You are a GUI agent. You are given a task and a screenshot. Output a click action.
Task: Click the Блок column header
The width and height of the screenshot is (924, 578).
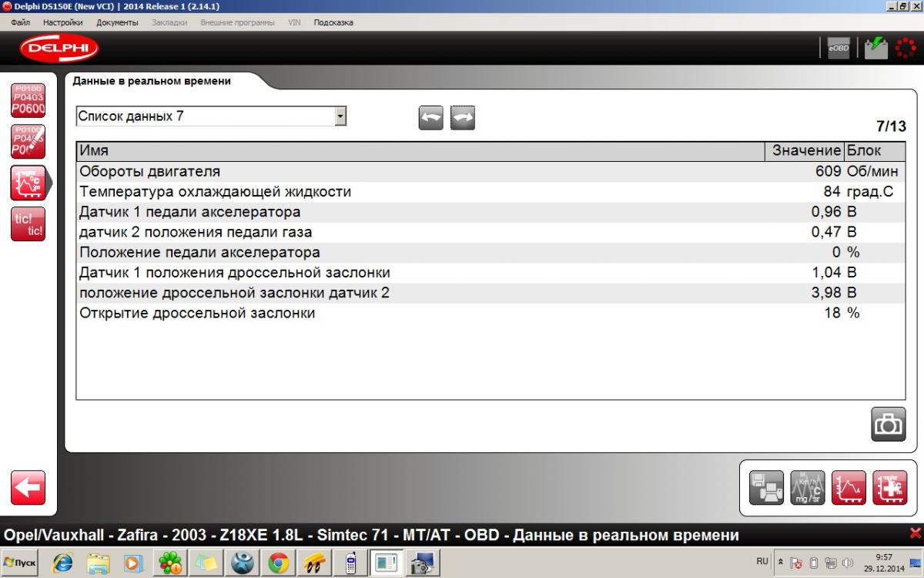(875, 151)
